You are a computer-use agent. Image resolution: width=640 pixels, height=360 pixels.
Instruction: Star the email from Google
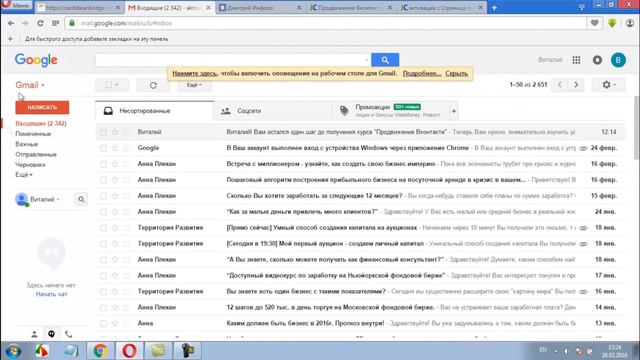point(115,148)
